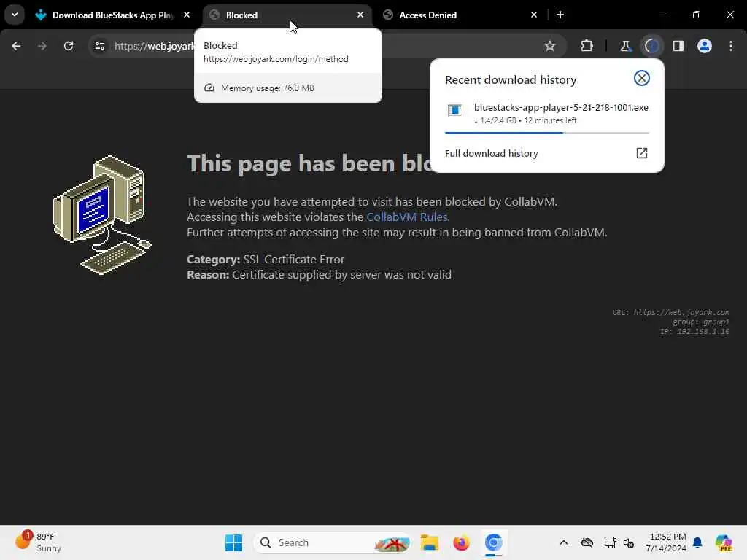The width and height of the screenshot is (747, 560).
Task: Close the Download BlueStacks App Player tab
Action: point(187,15)
